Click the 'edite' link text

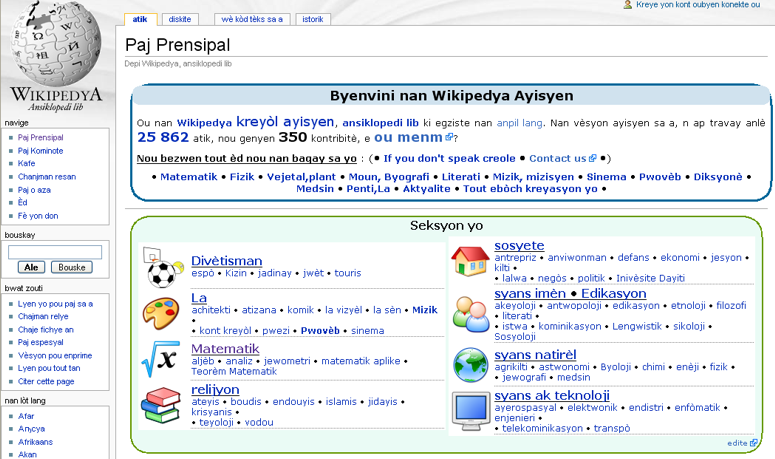click(x=737, y=443)
